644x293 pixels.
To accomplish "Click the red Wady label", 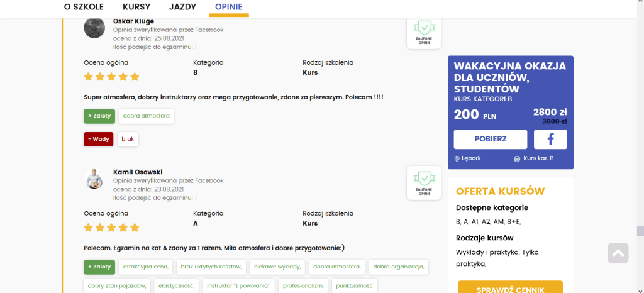I will coord(99,139).
